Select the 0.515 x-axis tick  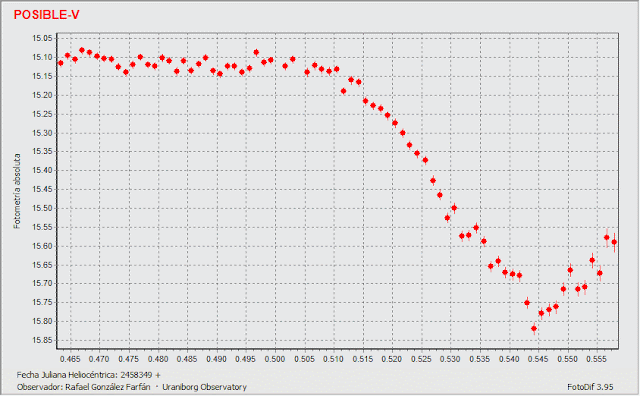click(x=363, y=359)
